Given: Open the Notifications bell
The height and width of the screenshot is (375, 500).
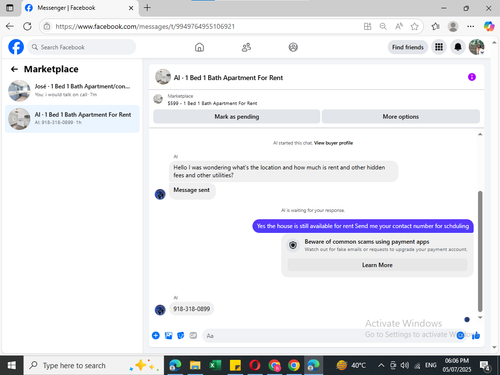Looking at the screenshot, I should [x=458, y=47].
